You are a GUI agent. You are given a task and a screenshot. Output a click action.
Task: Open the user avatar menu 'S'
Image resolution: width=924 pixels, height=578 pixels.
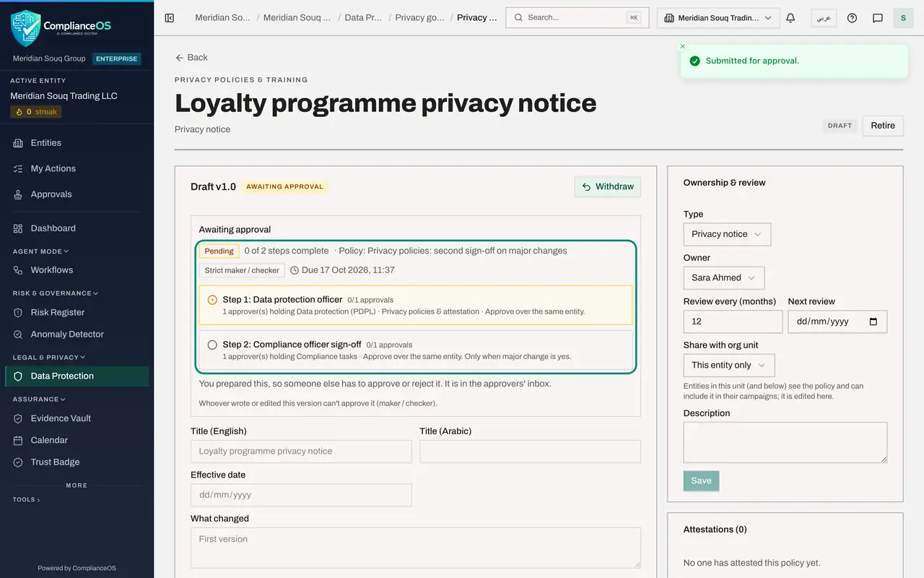click(x=903, y=18)
